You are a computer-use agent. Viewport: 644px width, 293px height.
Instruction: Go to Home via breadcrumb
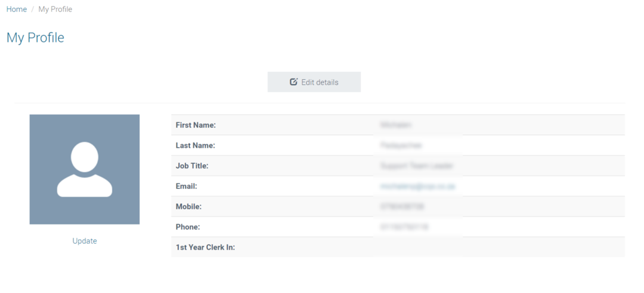tap(17, 9)
